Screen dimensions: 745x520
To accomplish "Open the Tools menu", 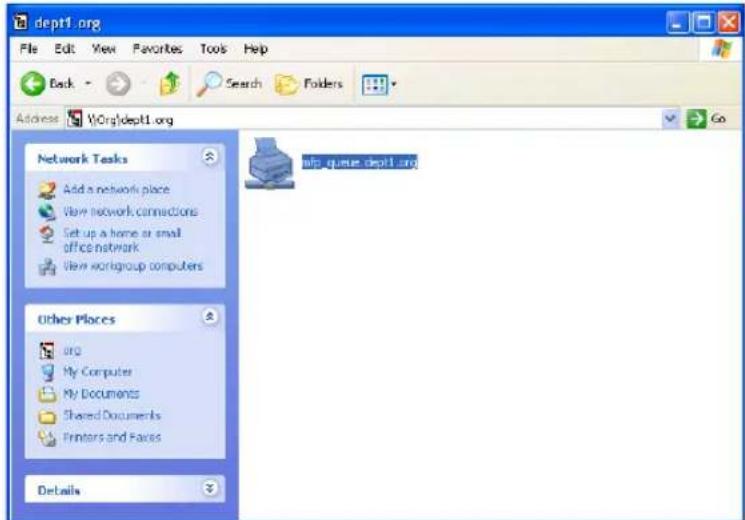I will tap(213, 48).
